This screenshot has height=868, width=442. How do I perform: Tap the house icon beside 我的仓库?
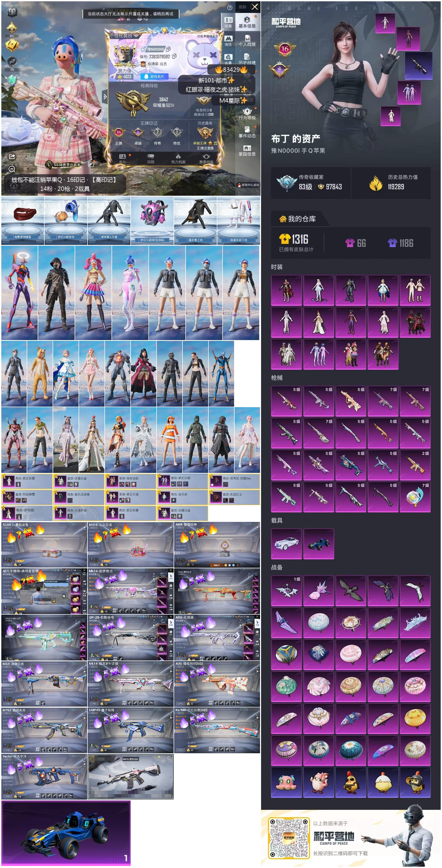point(283,219)
